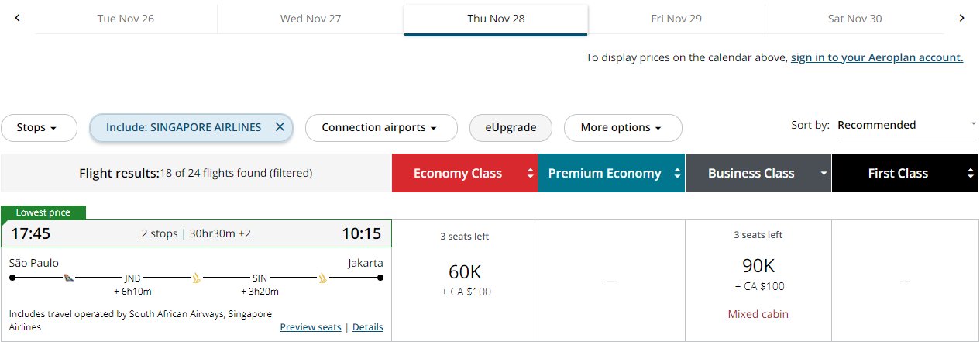Remove the Singapore Airlines filter X

[x=280, y=127]
